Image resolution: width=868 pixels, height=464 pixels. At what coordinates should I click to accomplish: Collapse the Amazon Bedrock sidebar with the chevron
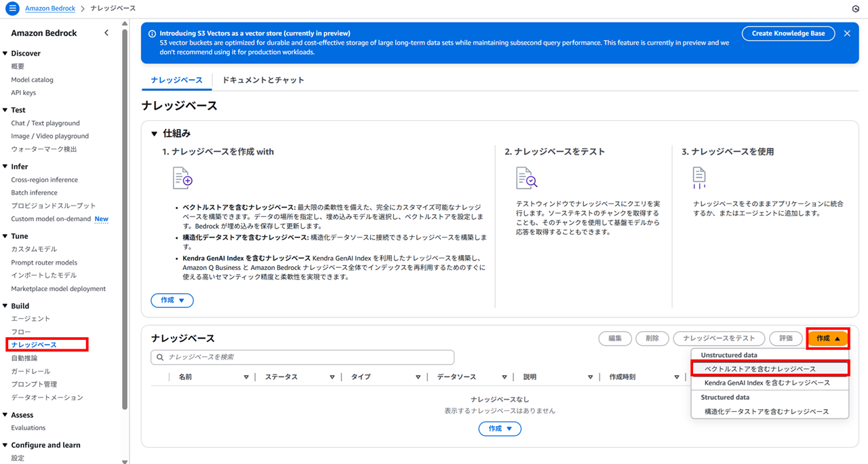point(106,33)
